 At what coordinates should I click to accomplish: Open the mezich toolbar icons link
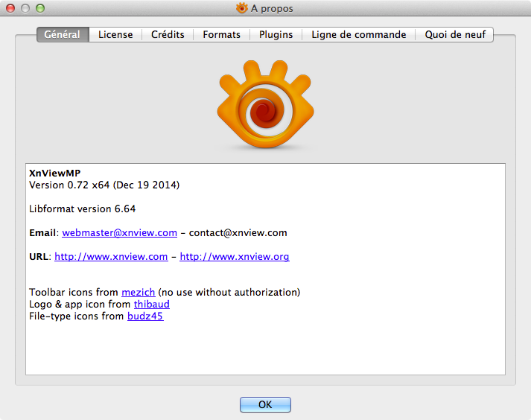139,292
